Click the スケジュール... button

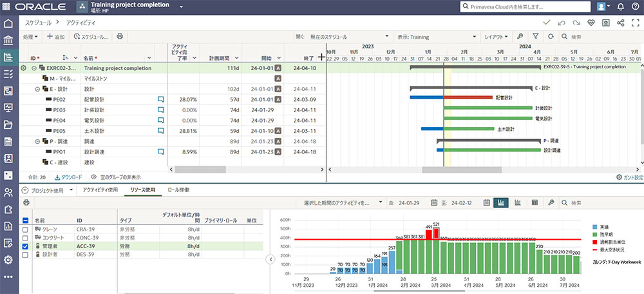pos(91,37)
